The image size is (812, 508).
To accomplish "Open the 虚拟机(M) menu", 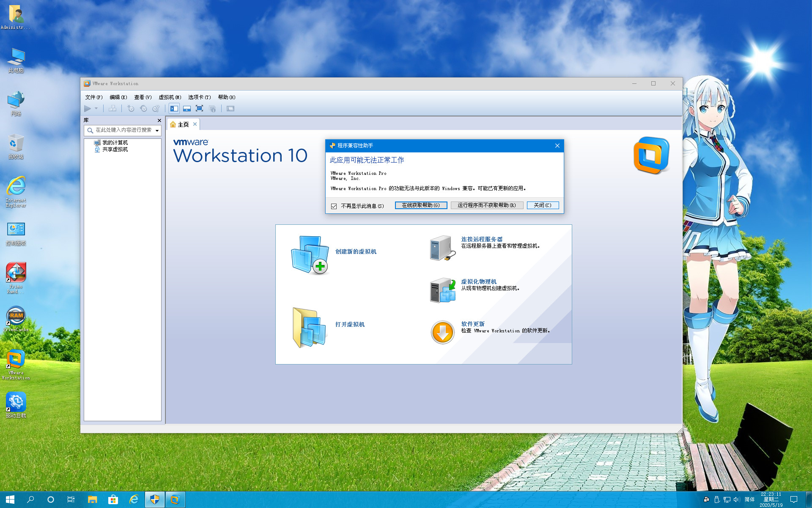I will (170, 97).
